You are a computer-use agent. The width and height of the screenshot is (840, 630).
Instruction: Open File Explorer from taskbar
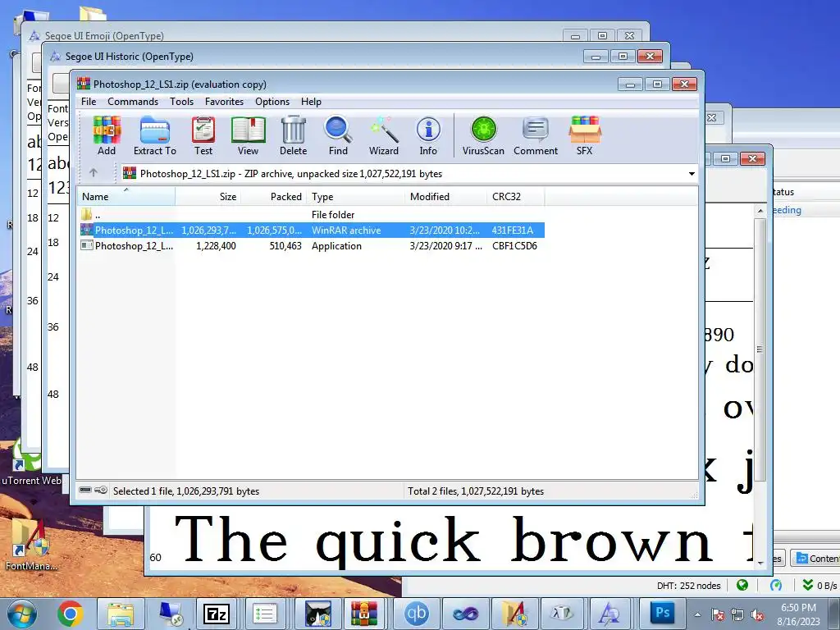coord(121,614)
